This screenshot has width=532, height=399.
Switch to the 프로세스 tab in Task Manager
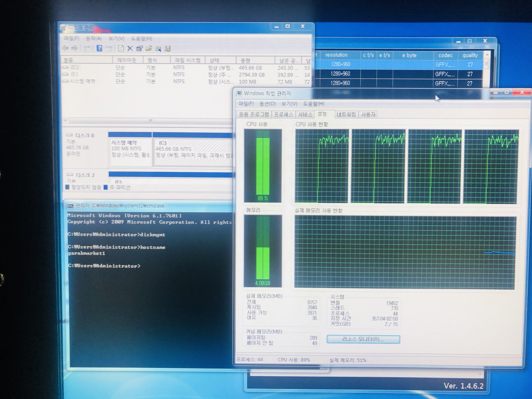click(284, 115)
